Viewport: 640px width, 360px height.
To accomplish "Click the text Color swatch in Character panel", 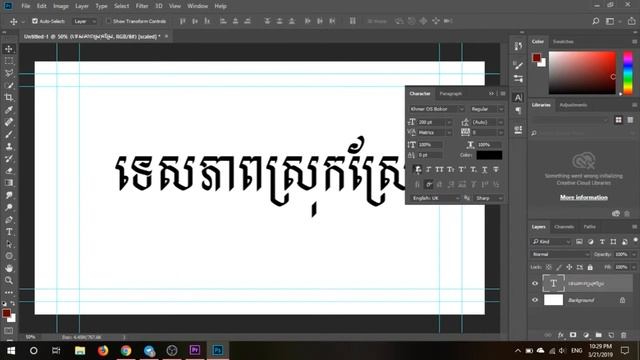I will click(x=489, y=155).
